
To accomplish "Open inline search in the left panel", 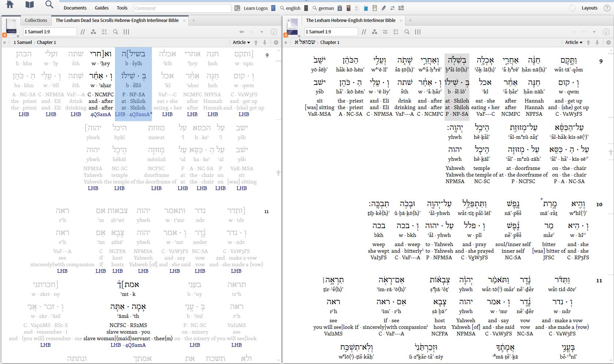I will coord(116,32).
